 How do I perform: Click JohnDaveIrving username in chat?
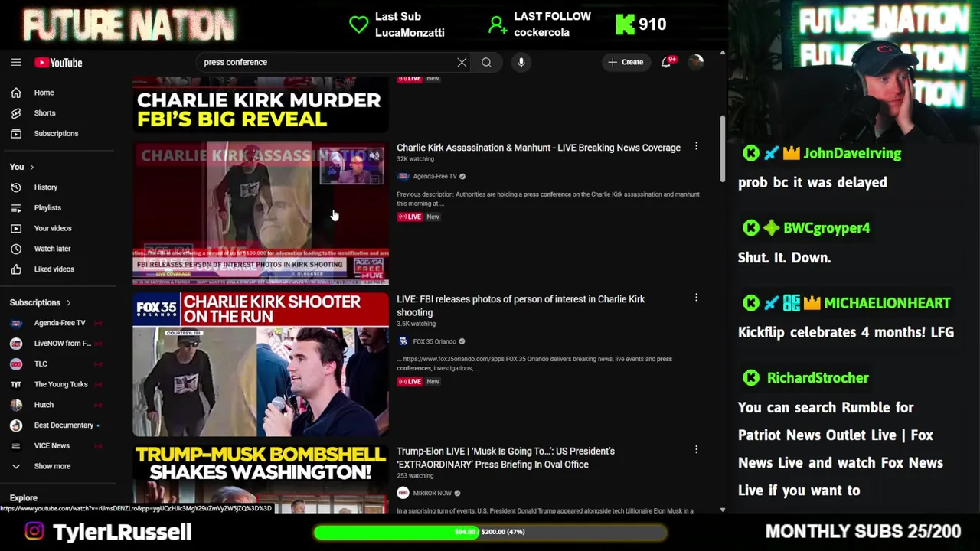[x=852, y=153]
